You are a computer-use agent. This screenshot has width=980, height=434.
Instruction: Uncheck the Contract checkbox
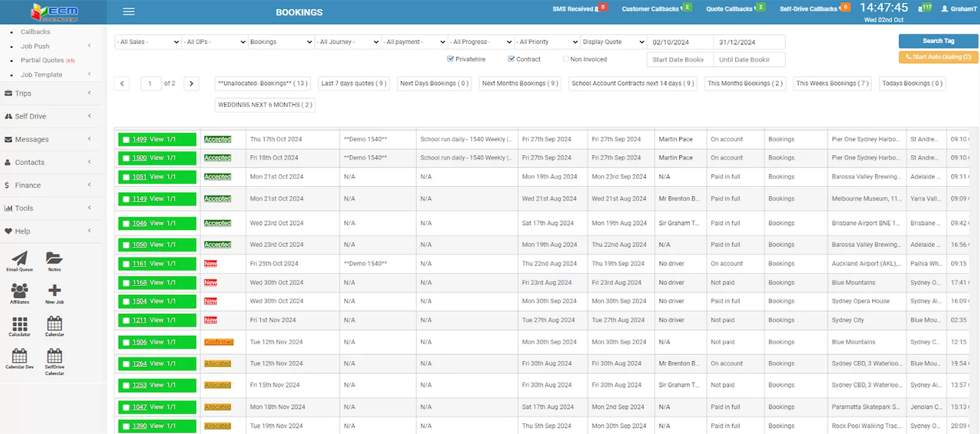(511, 59)
